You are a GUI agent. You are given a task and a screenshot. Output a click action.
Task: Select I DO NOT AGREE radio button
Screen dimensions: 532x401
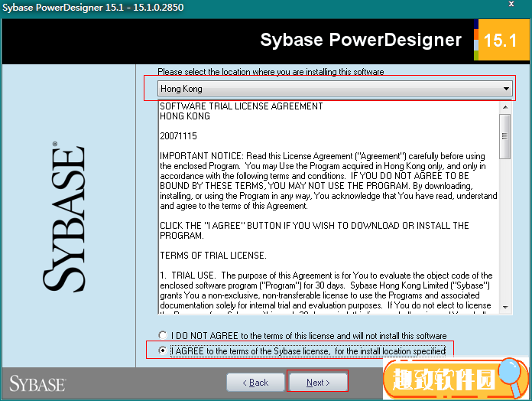[163, 335]
